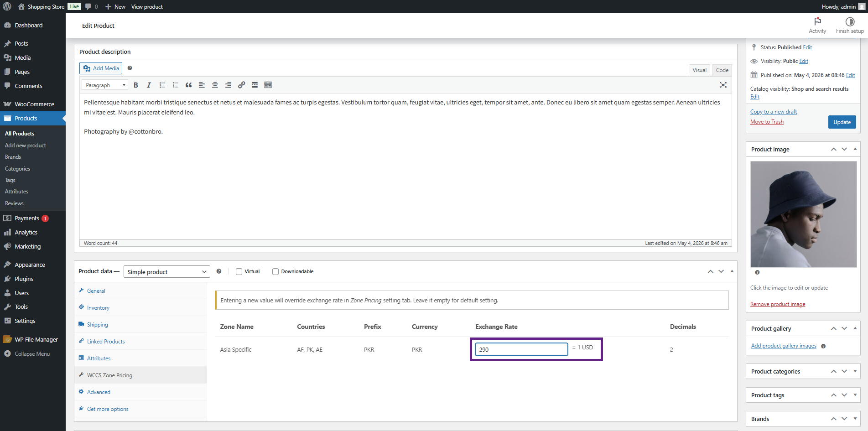
Task: Toggle the Product gallery panel
Action: (x=855, y=328)
